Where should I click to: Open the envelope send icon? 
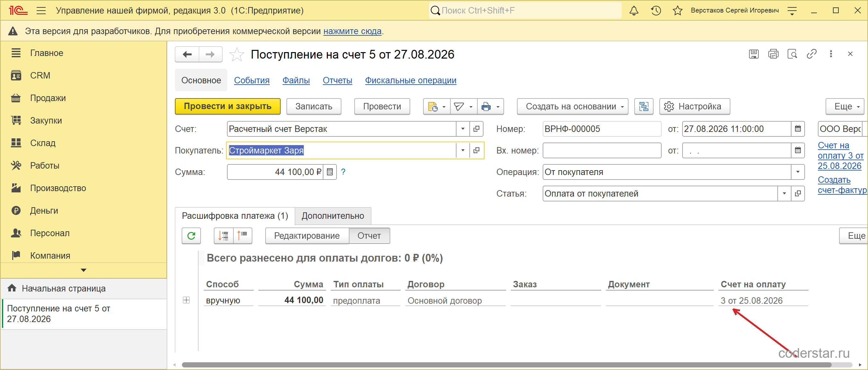click(x=463, y=106)
